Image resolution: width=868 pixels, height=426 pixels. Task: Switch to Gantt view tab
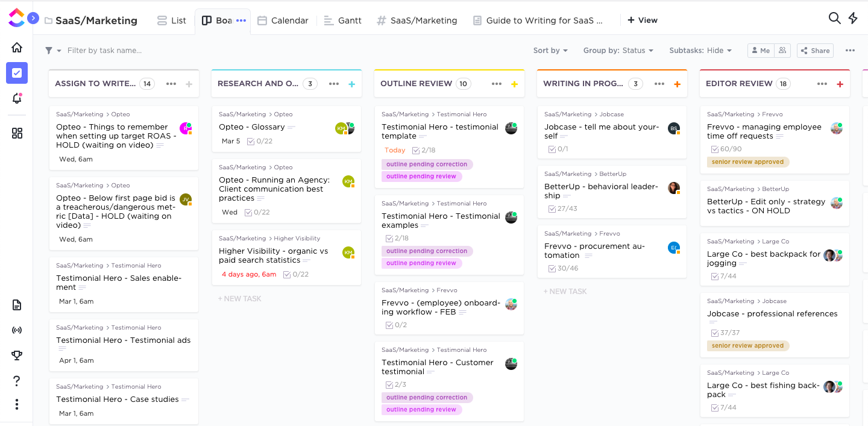(342, 20)
